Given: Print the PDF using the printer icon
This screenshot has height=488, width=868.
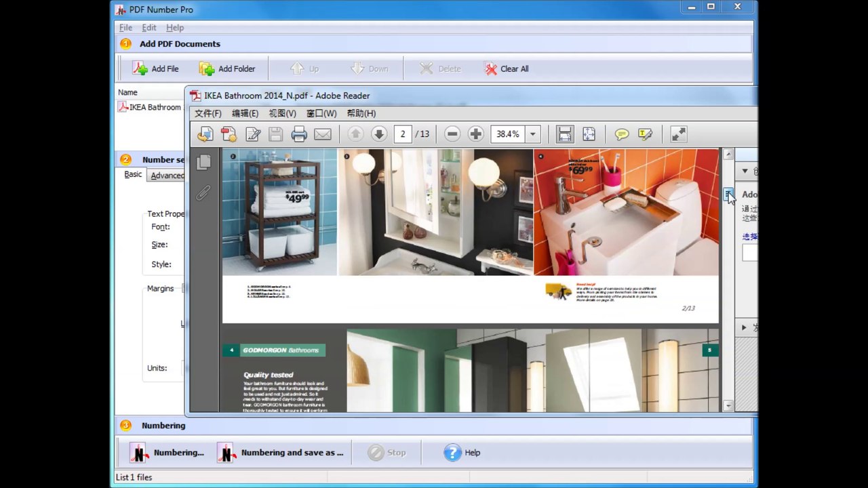Looking at the screenshot, I should point(299,134).
